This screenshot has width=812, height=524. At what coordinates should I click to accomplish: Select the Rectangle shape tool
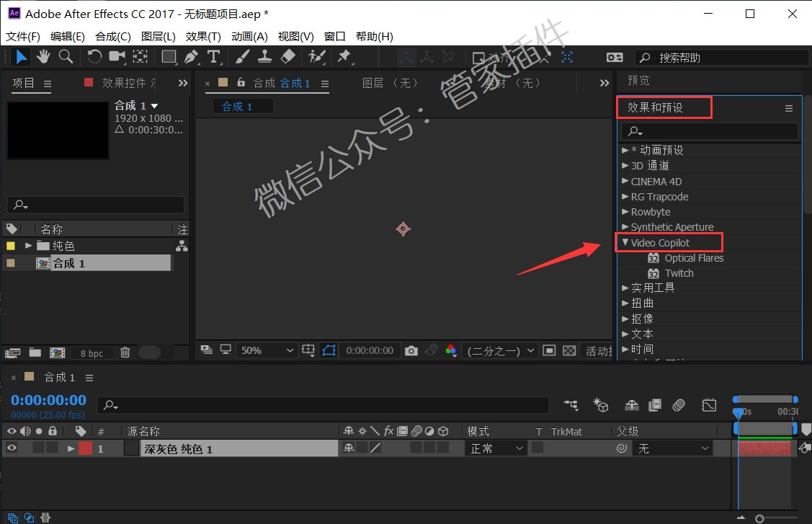tap(169, 56)
